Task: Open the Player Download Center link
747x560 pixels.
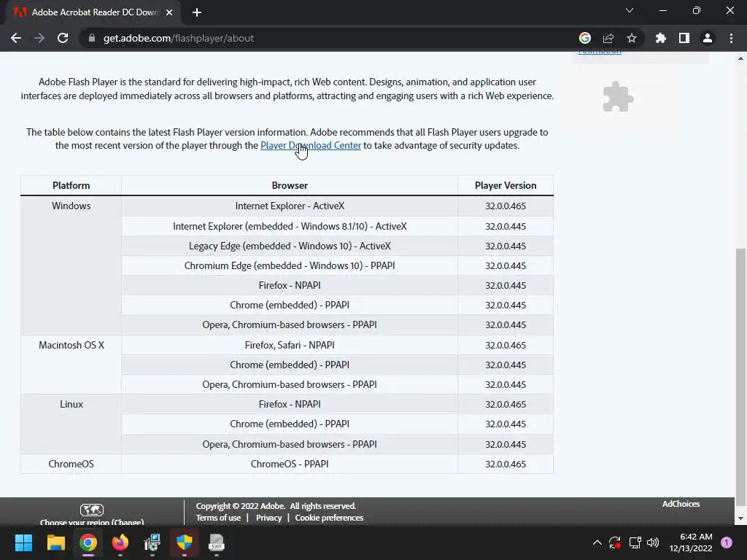Action: [311, 145]
